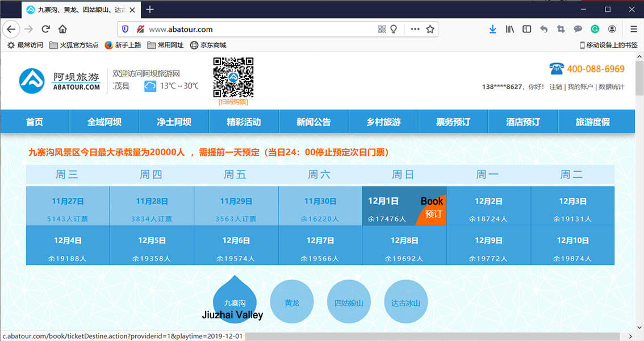Open the Firefox hamburger menu
The image size is (644, 341).
634,29
